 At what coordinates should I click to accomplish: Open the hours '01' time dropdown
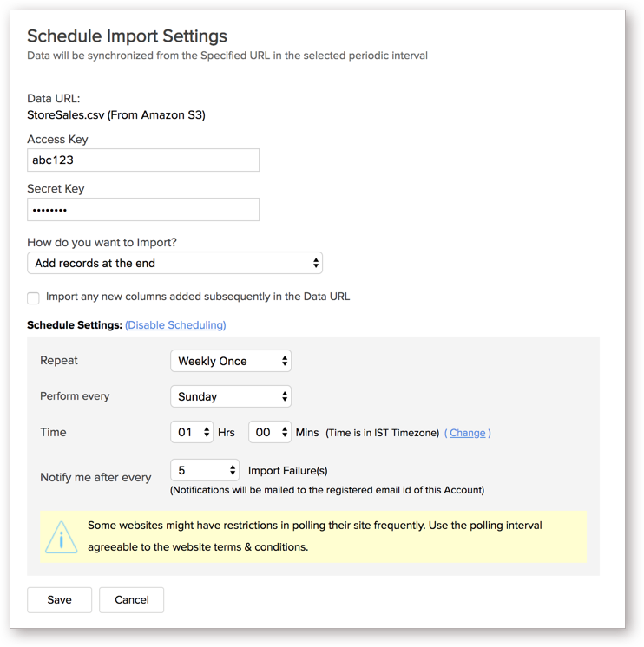point(192,432)
